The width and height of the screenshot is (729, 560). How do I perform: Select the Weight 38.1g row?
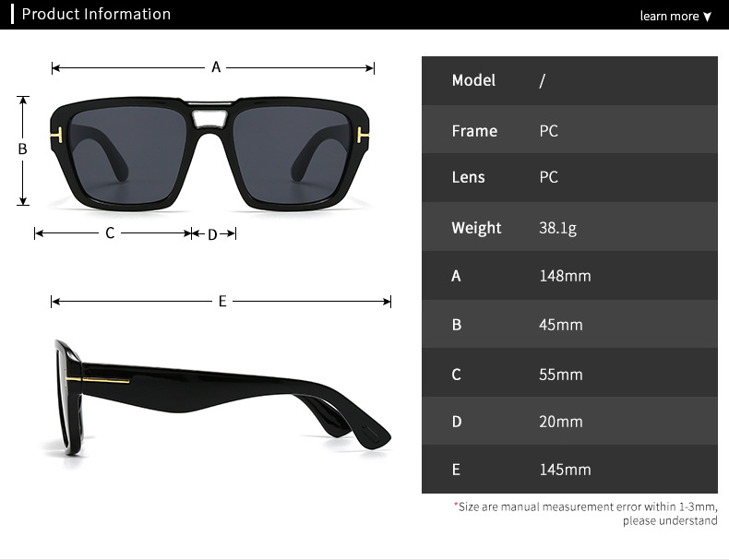pos(569,227)
